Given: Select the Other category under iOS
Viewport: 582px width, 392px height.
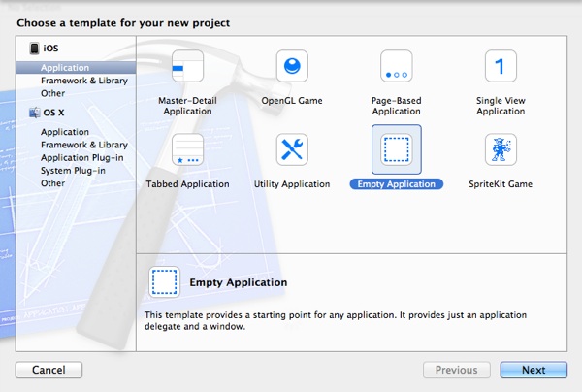Looking at the screenshot, I should pyautogui.click(x=53, y=93).
